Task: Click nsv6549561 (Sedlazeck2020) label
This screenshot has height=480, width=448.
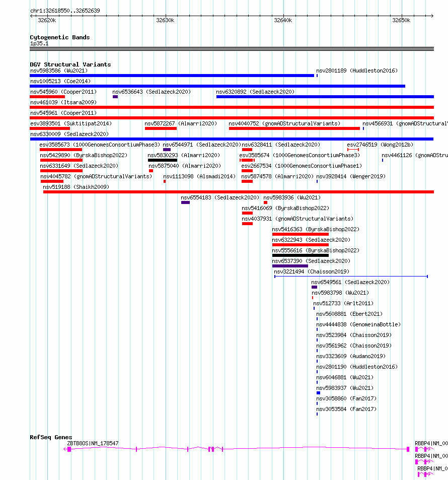Action: pos(350,282)
